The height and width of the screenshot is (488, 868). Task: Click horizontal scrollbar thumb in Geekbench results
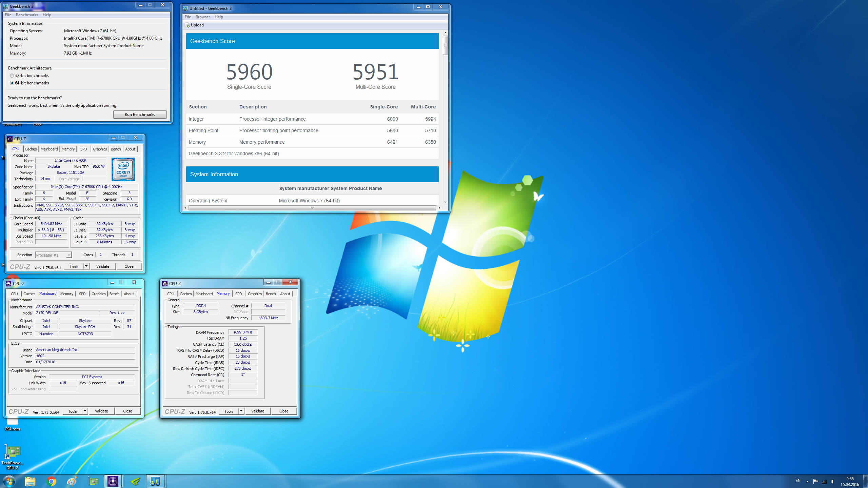tap(312, 208)
